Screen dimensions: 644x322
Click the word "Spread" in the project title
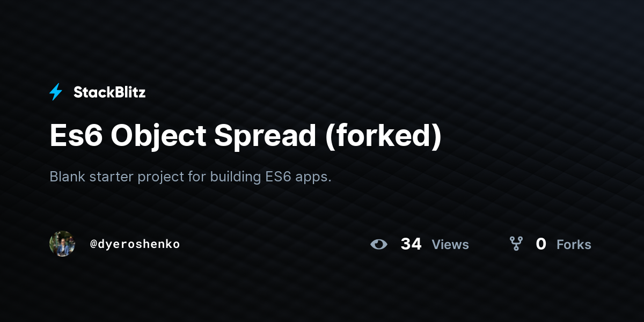(265, 137)
